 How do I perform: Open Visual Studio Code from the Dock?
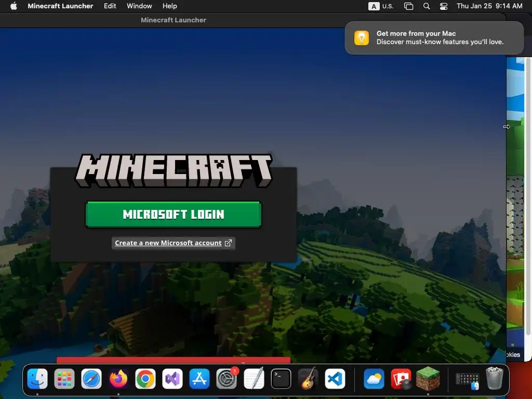coord(335,378)
